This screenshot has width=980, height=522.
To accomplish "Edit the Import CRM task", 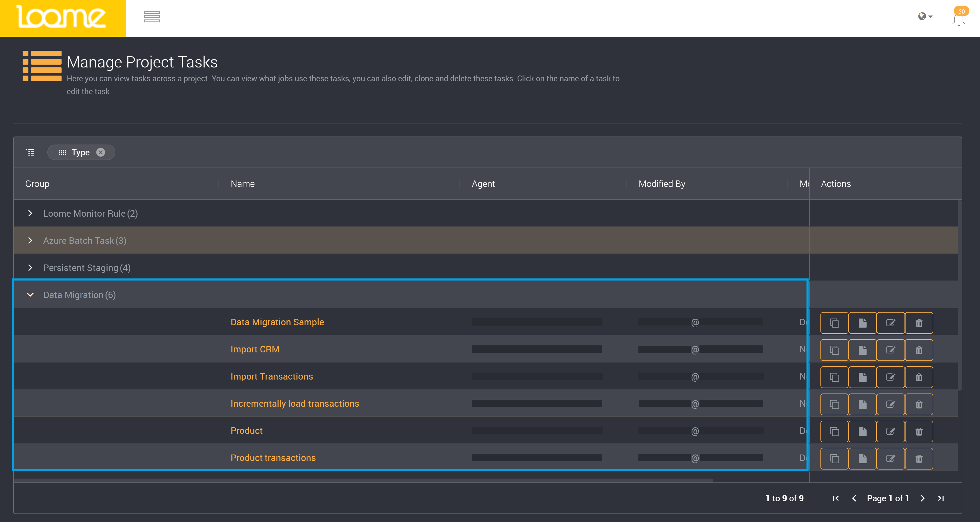I will (891, 350).
